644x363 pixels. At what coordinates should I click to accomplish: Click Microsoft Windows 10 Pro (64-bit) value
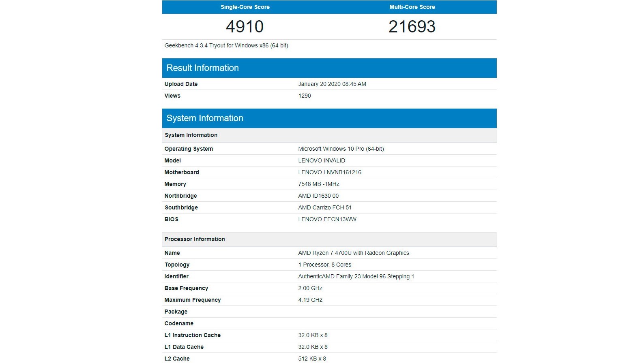pyautogui.click(x=341, y=149)
